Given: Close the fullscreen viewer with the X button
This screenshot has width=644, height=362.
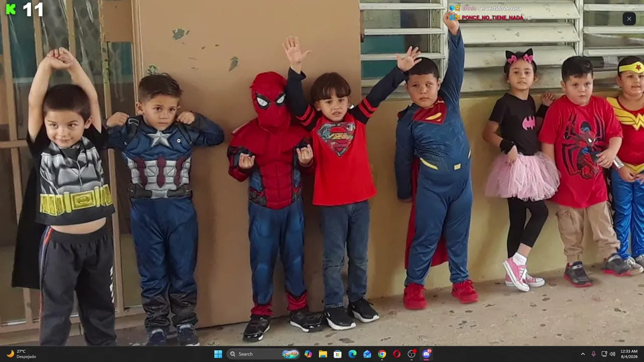Looking at the screenshot, I should click(x=629, y=19).
